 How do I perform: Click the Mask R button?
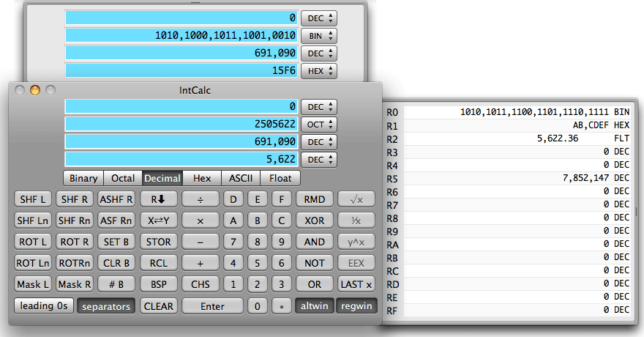coord(75,284)
